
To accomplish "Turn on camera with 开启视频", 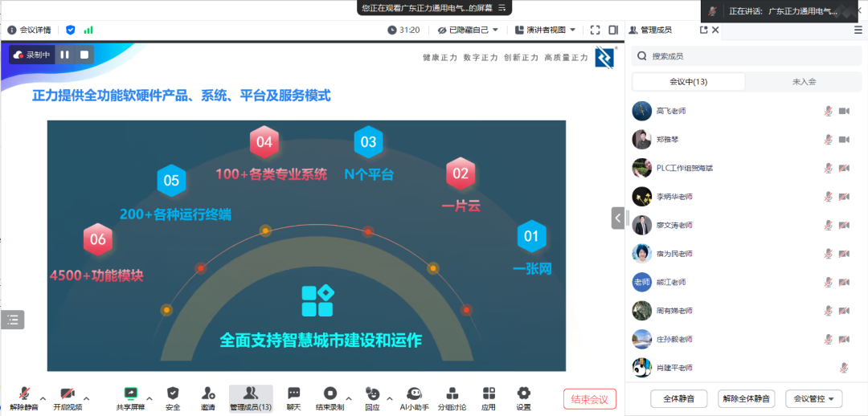I will 68,398.
